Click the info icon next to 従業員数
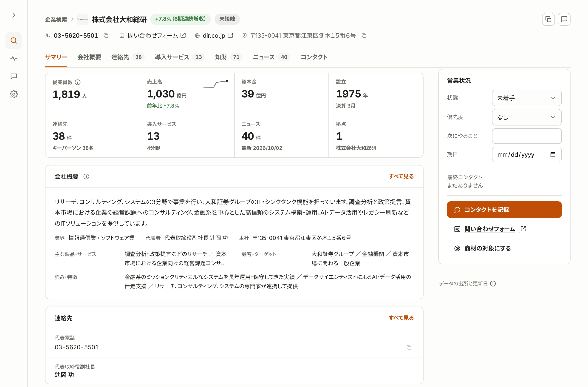The image size is (588, 387). coord(78,82)
